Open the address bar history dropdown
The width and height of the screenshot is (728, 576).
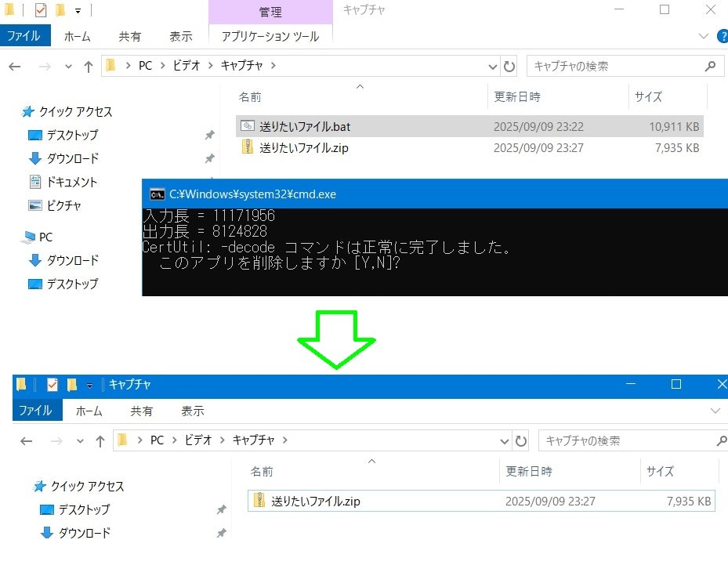tap(493, 66)
